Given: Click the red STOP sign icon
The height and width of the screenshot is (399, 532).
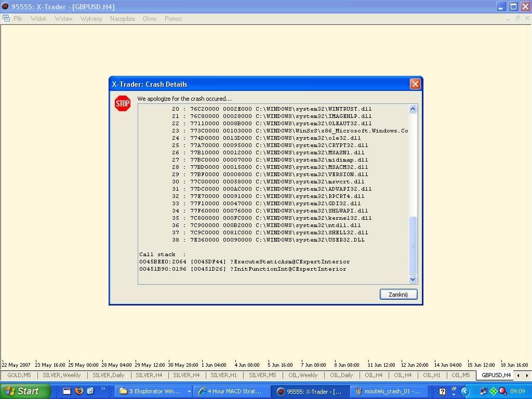Looking at the screenshot, I should (x=123, y=103).
